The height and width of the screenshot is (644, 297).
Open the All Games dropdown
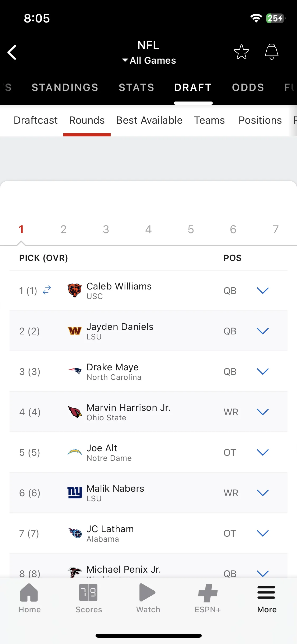coord(149,60)
